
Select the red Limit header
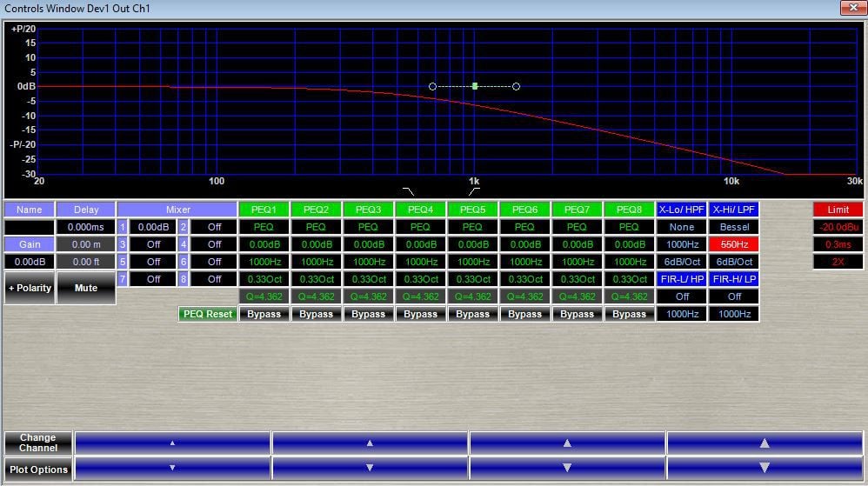pyautogui.click(x=838, y=210)
